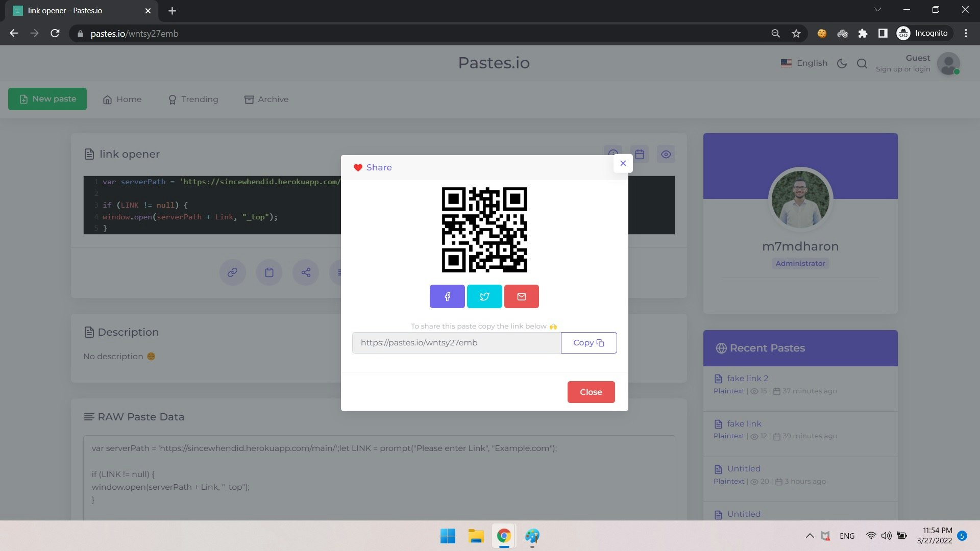The width and height of the screenshot is (980, 551).
Task: Click the share icon below paste
Action: (306, 272)
